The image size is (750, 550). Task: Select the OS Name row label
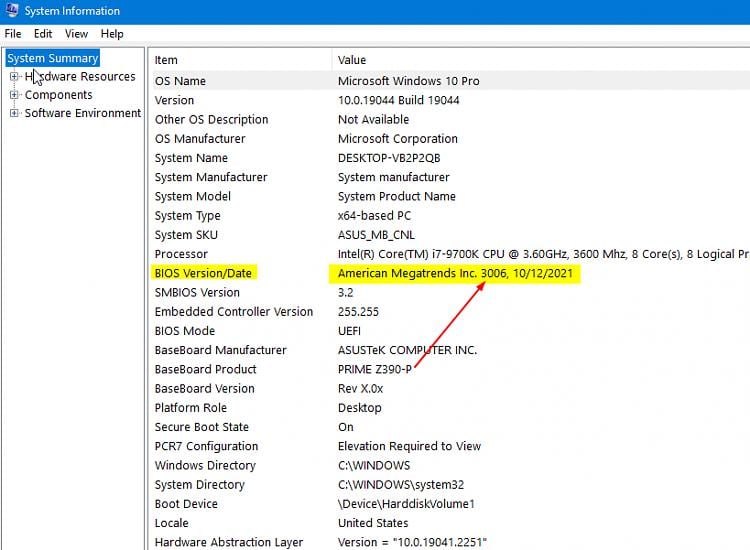coord(180,81)
